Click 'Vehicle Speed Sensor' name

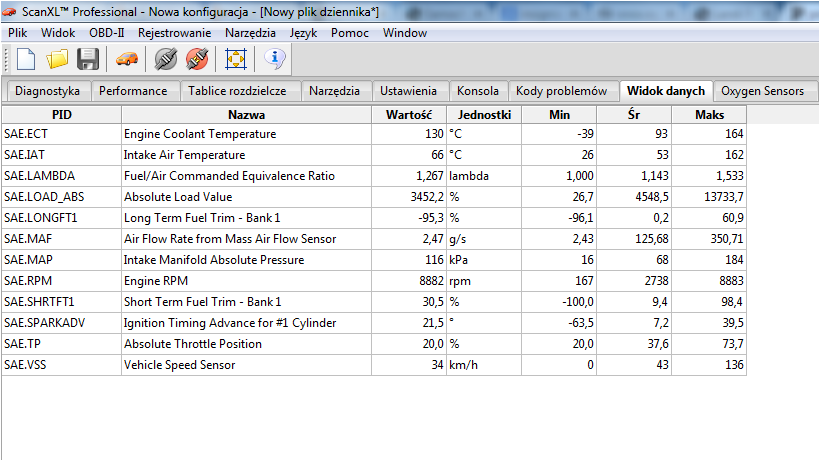click(180, 365)
